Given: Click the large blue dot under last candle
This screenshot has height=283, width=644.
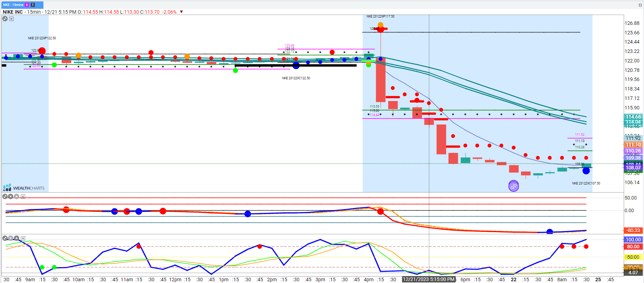Looking at the screenshot, I should [x=586, y=171].
